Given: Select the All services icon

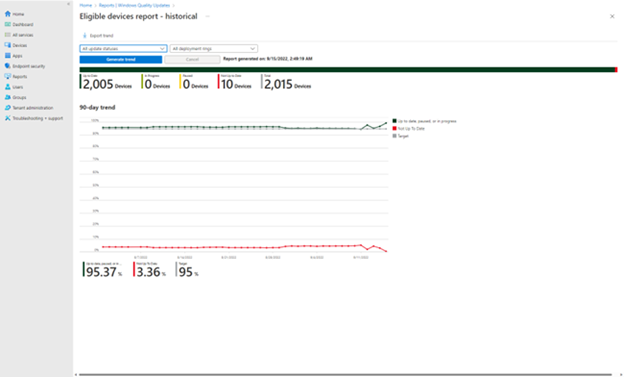Looking at the screenshot, I should (x=8, y=35).
